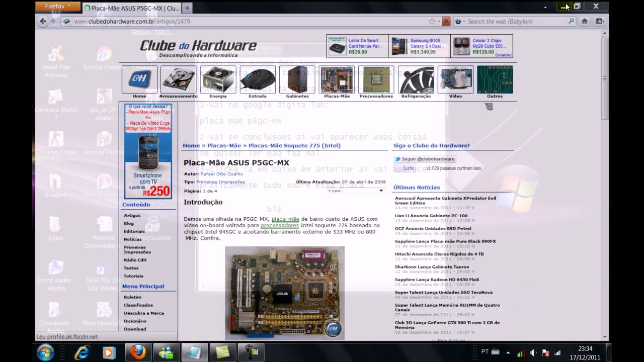Image resolution: width=644 pixels, height=362 pixels.
Task: Open the Entrada mouse icon
Action: [x=258, y=79]
